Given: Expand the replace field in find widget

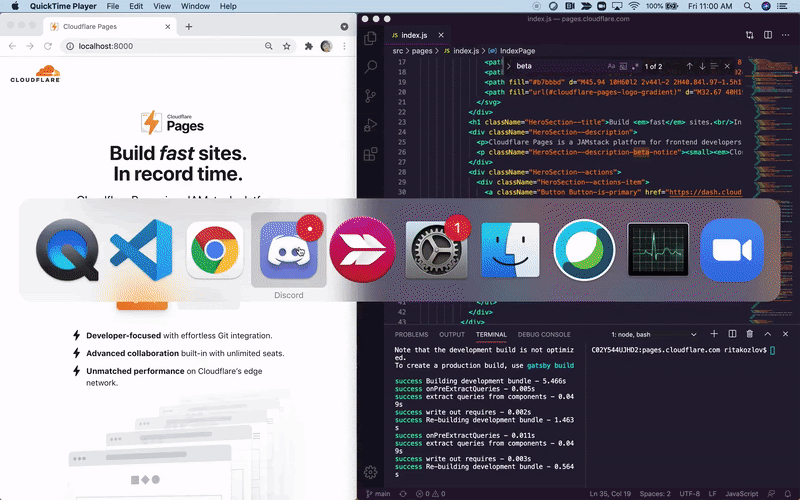Looking at the screenshot, I should coord(509,66).
